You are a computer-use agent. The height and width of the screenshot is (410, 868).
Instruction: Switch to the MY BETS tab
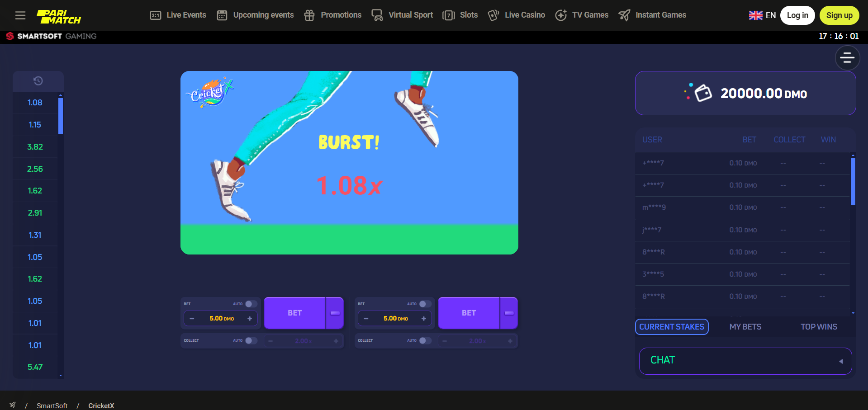click(745, 327)
